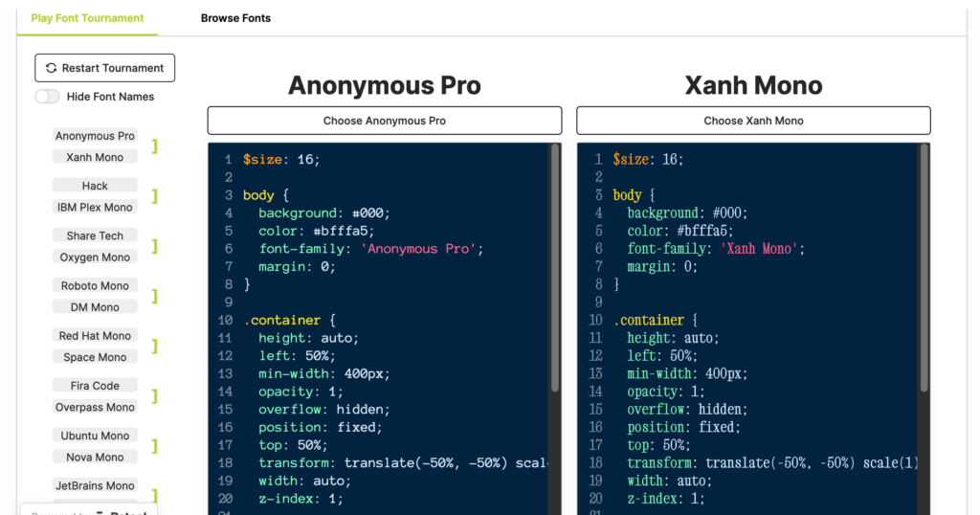The image size is (980, 515).
Task: Click the Roboto Mono bracket entry
Action: (95, 285)
